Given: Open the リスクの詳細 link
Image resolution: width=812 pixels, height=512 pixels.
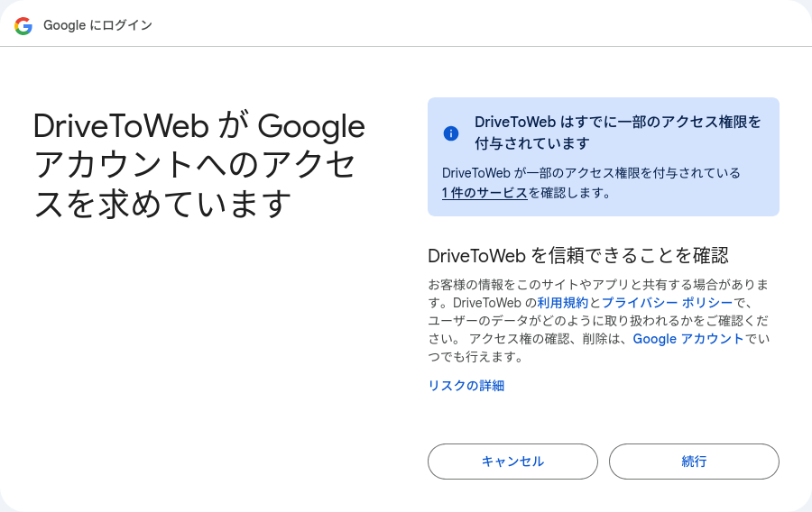Looking at the screenshot, I should tap(466, 386).
